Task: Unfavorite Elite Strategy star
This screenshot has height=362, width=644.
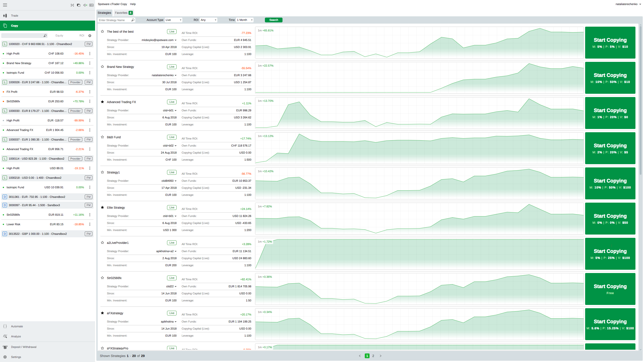Action: [x=102, y=207]
